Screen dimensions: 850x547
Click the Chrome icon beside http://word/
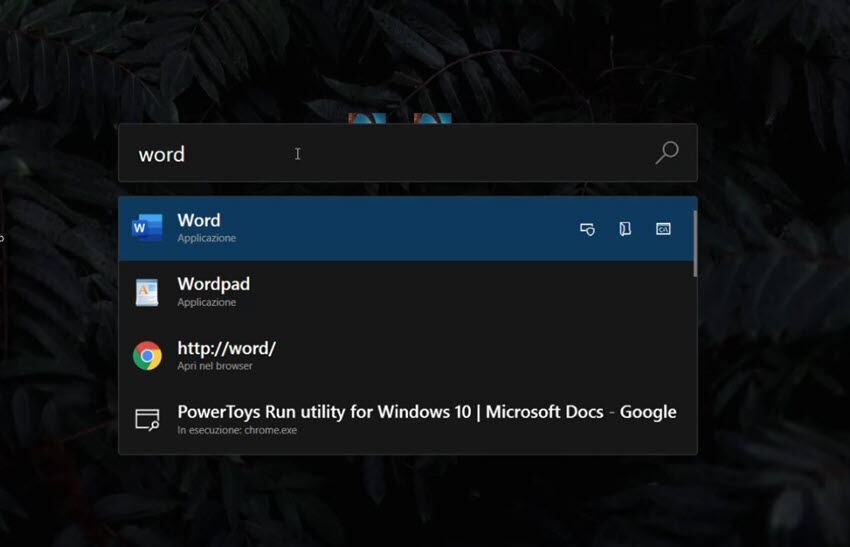[x=147, y=356]
